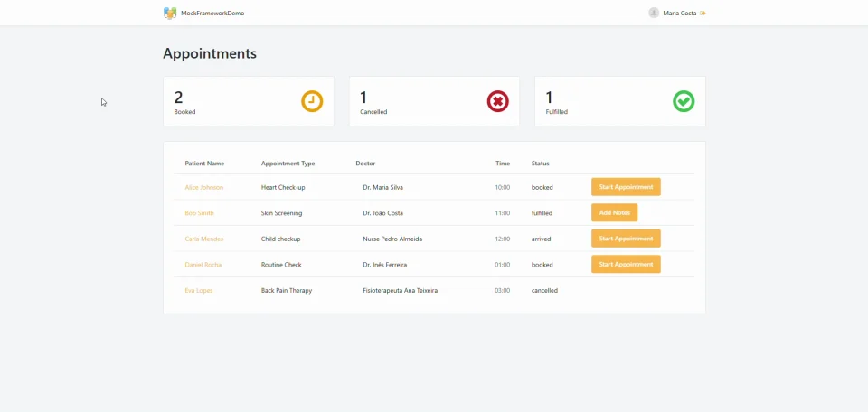Viewport: 868px width, 412px height.
Task: Click the Patient Name column header
Action: [x=204, y=164]
